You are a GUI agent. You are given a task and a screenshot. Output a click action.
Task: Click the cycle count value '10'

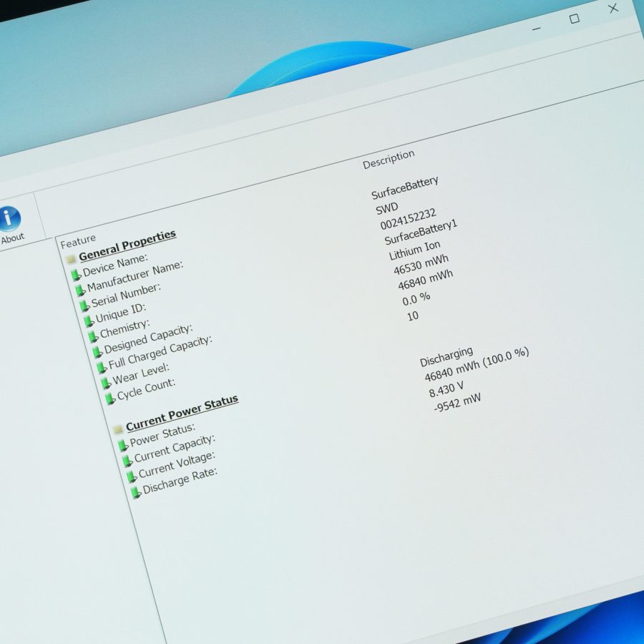[x=413, y=316]
